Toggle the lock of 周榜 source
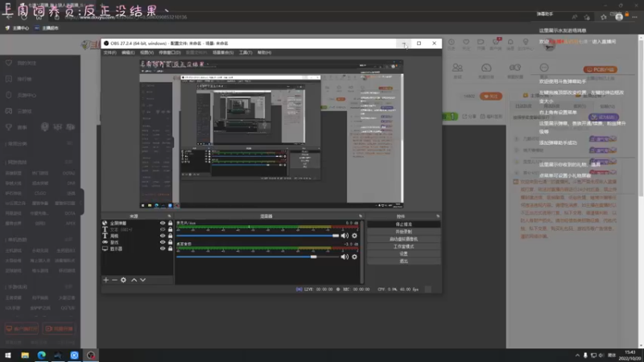The width and height of the screenshot is (644, 362). click(x=170, y=236)
